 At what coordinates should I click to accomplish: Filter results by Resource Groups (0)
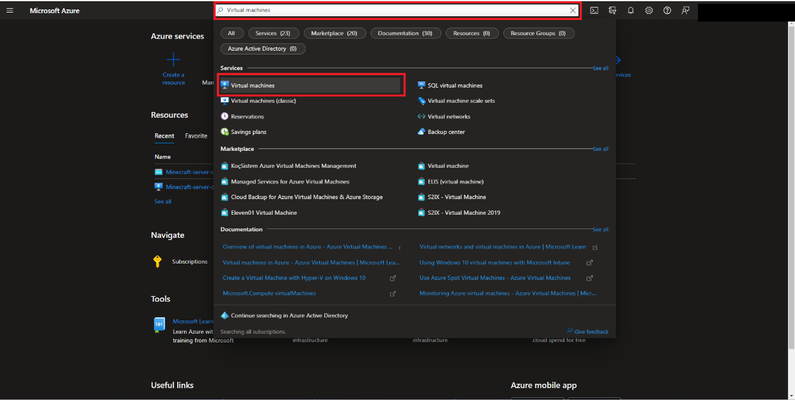(x=538, y=33)
